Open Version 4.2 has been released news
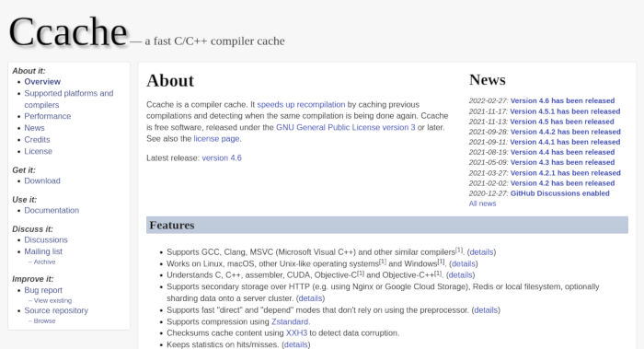This screenshot has height=349, width=644. 562,183
